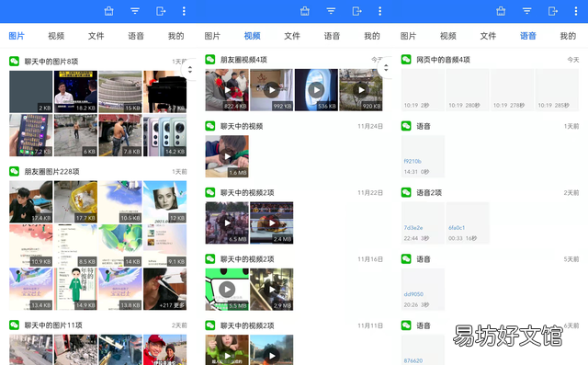Tap the export icon in the middle 视频 panel

(357, 11)
